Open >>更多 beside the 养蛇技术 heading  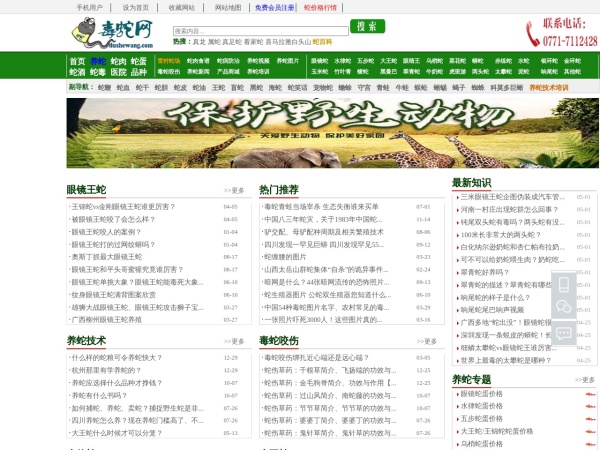coord(234,341)
